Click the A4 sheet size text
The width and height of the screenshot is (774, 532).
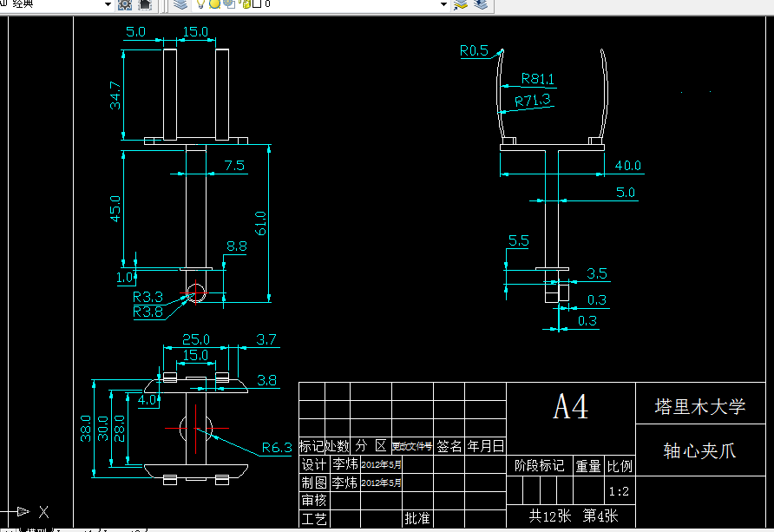coord(571,407)
